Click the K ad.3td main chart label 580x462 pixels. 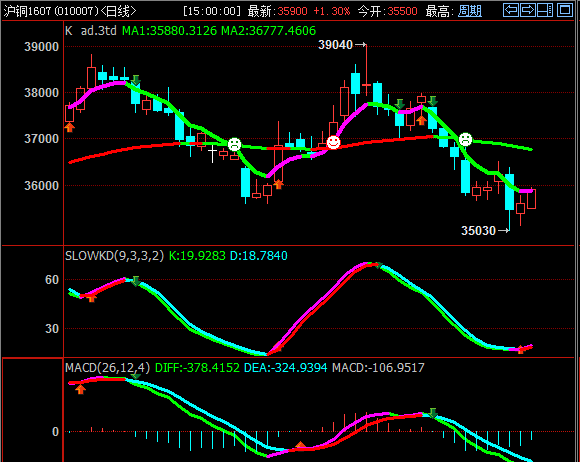(x=91, y=30)
